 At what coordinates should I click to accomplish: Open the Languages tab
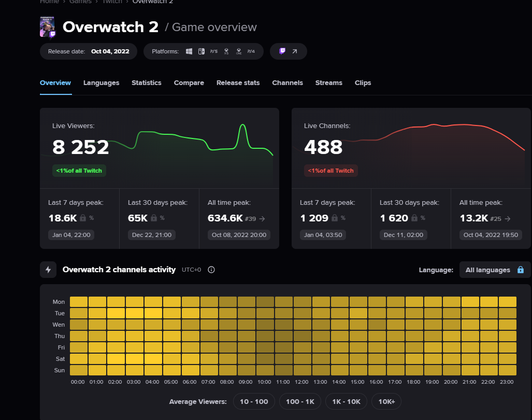[x=101, y=83]
